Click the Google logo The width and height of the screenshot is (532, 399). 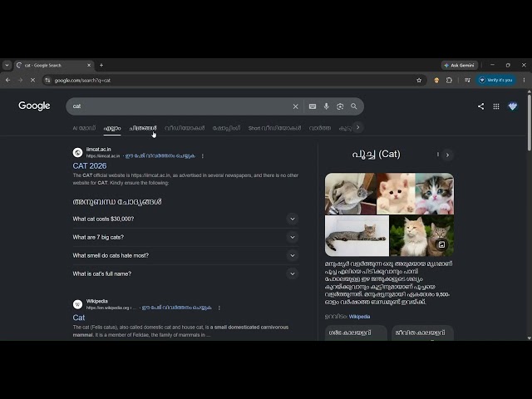34,106
